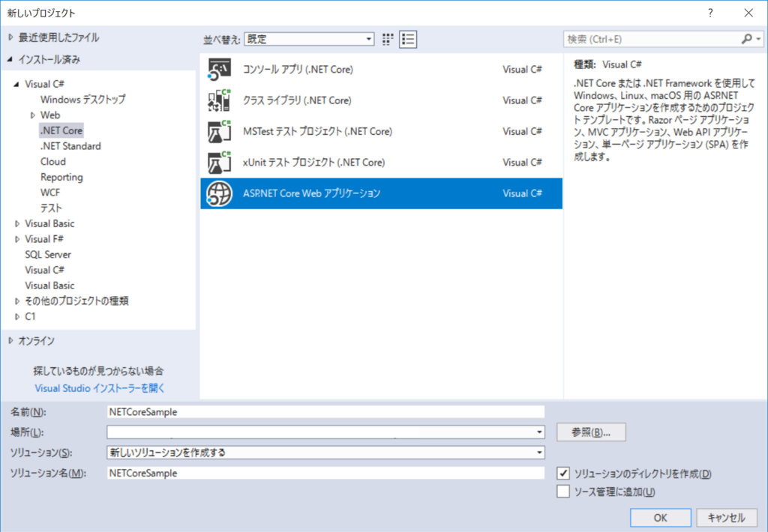Open the search options dropdown arrow
The width and height of the screenshot is (768, 532).
(x=758, y=39)
